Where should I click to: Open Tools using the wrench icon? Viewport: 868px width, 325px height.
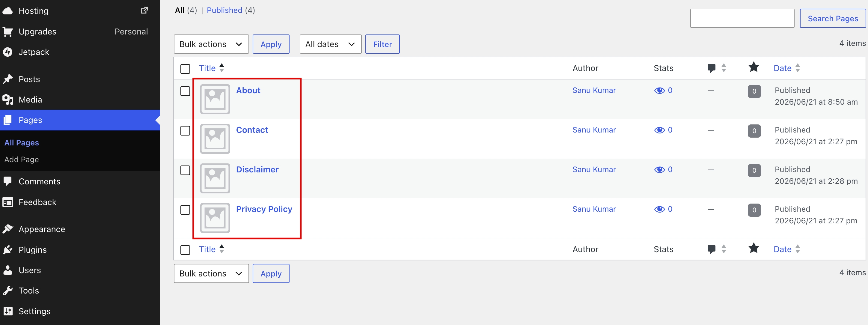point(8,290)
